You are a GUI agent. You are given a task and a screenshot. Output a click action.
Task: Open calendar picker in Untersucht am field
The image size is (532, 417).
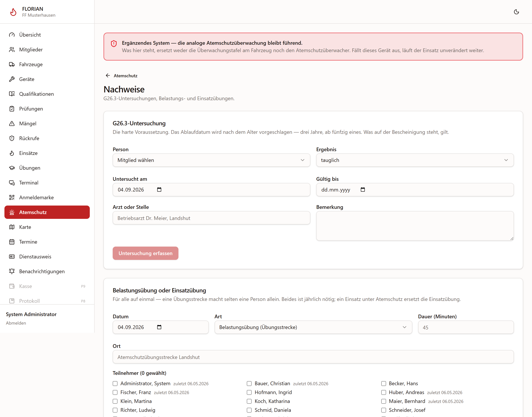click(x=159, y=189)
